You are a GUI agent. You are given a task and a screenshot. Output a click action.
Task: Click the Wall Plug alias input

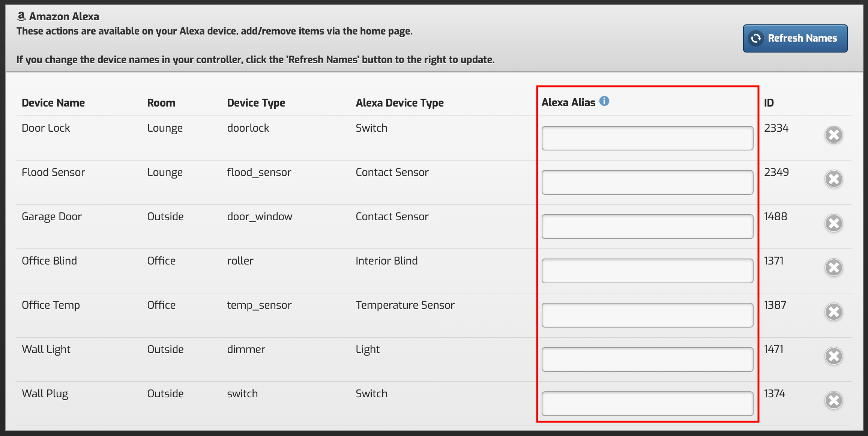click(647, 404)
